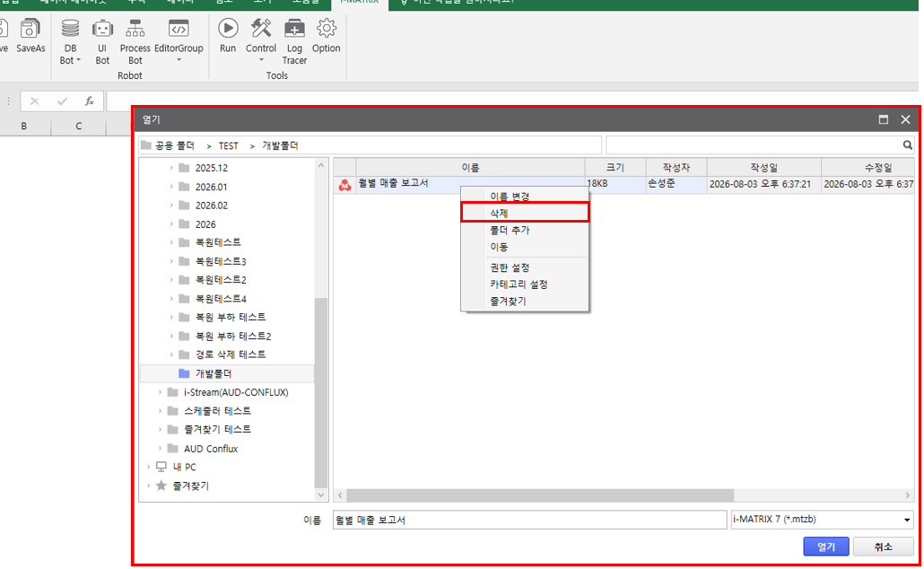Viewport: 924px width, 569px height.
Task: Expand the 스케줄러 테스트 node
Action: coord(160,411)
